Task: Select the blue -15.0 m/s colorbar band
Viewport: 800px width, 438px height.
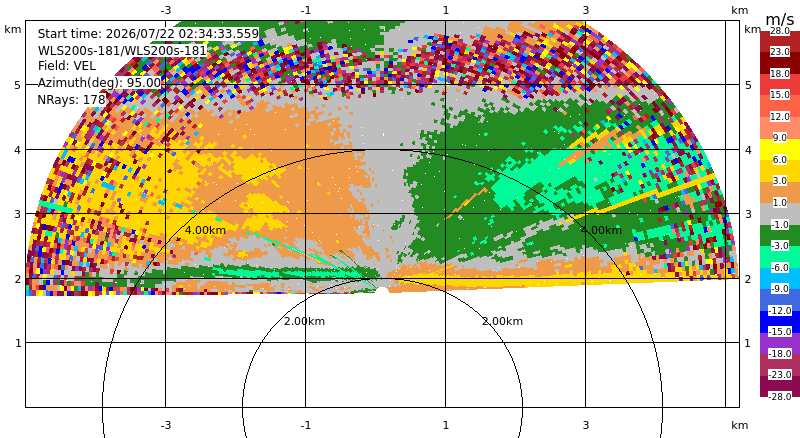Action: pos(780,322)
